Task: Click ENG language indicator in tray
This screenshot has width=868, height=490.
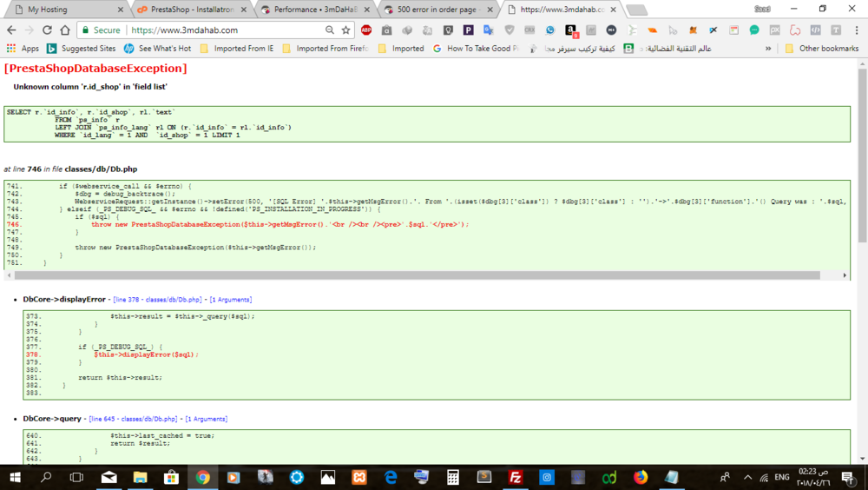Action: tap(782, 477)
